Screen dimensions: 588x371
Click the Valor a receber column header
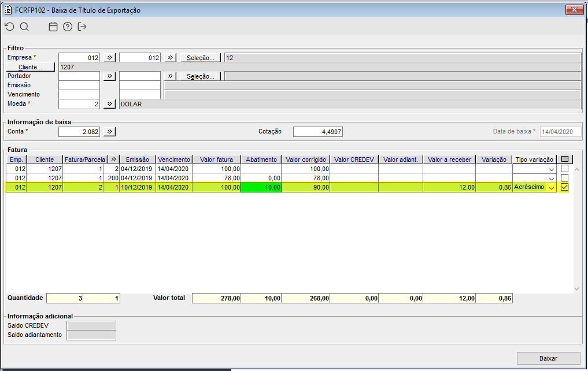(449, 159)
